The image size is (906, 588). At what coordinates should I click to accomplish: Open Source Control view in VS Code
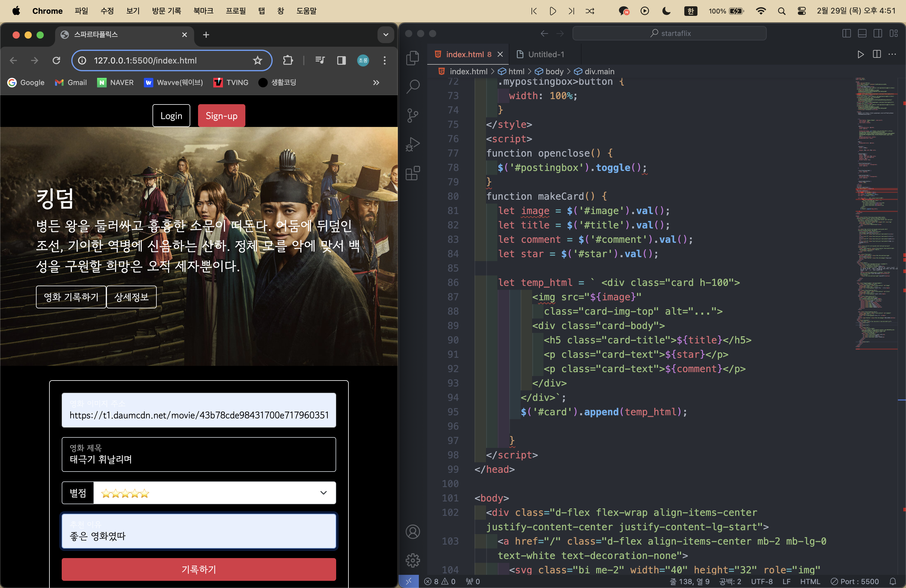(x=413, y=115)
